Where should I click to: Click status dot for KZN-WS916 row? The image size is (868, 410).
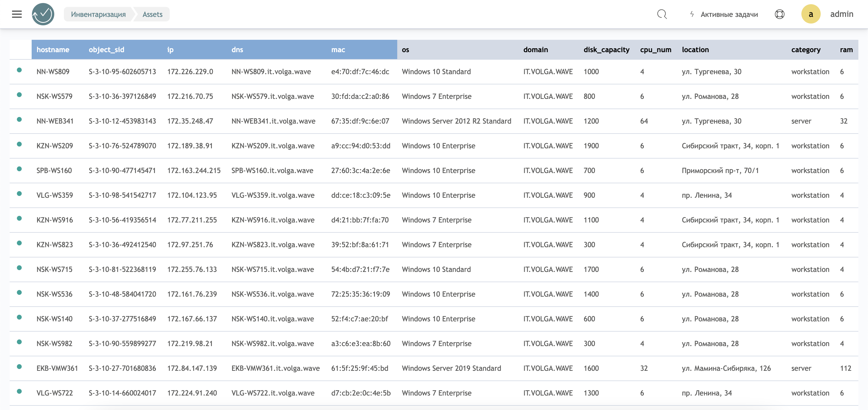[x=20, y=219]
